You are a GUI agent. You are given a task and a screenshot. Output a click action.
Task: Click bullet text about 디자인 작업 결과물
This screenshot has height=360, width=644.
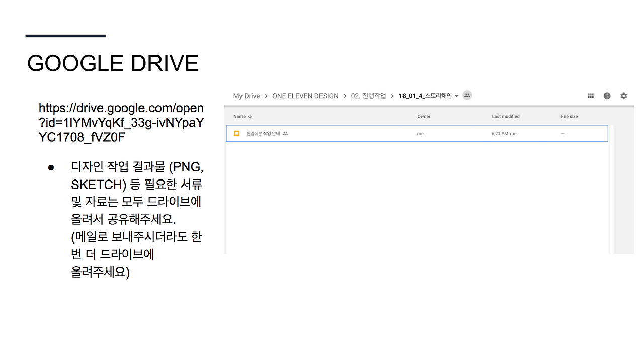click(x=136, y=220)
